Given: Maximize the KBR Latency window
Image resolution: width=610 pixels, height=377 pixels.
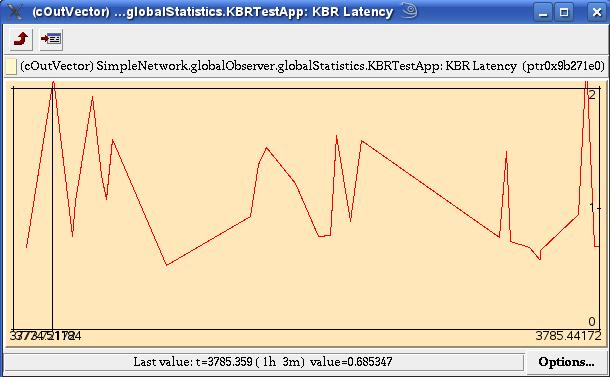Looking at the screenshot, I should (564, 12).
